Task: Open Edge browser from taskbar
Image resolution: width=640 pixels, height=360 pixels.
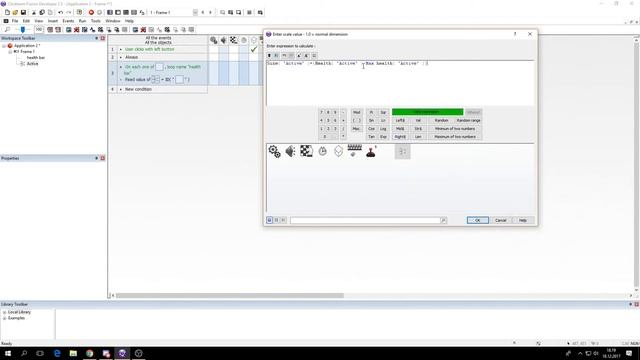Action: [x=57, y=353]
